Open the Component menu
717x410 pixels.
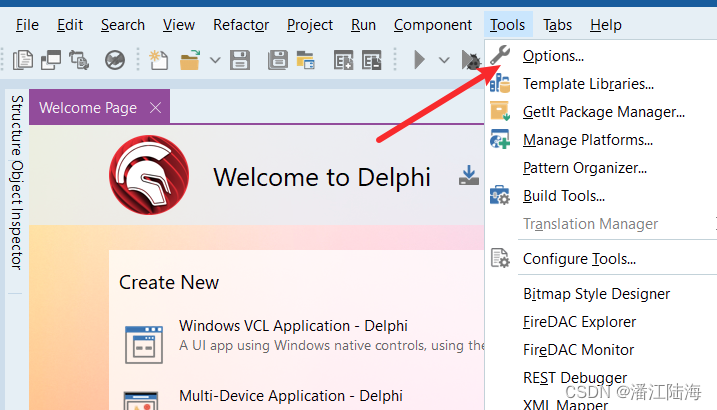(433, 25)
